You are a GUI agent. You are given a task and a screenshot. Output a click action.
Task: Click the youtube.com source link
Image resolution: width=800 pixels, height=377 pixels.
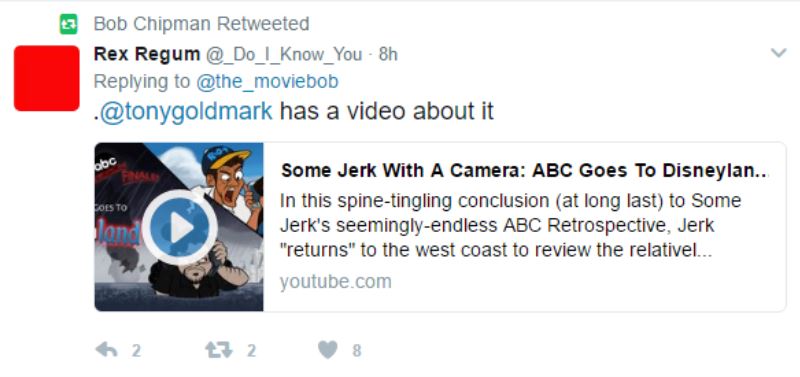click(x=336, y=282)
